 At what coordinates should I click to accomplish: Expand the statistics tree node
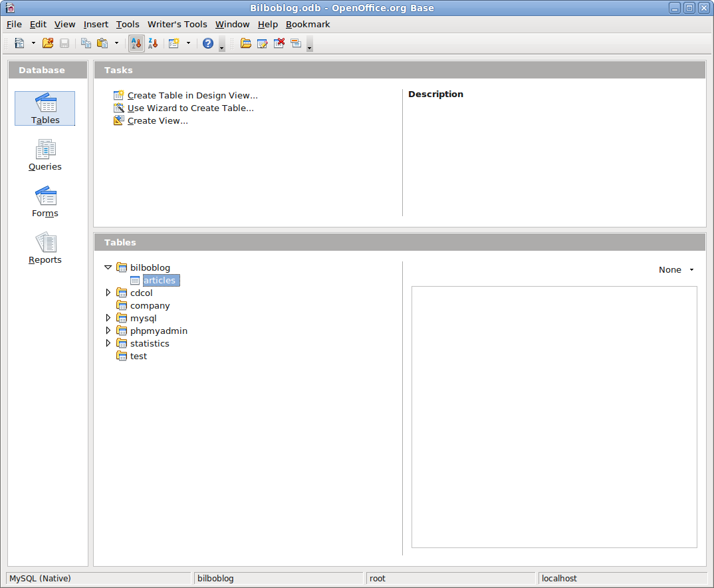pos(108,343)
